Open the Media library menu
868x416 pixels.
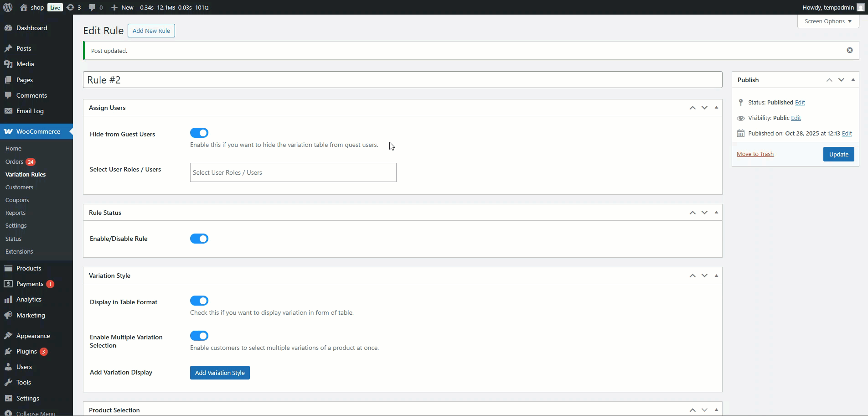click(25, 64)
